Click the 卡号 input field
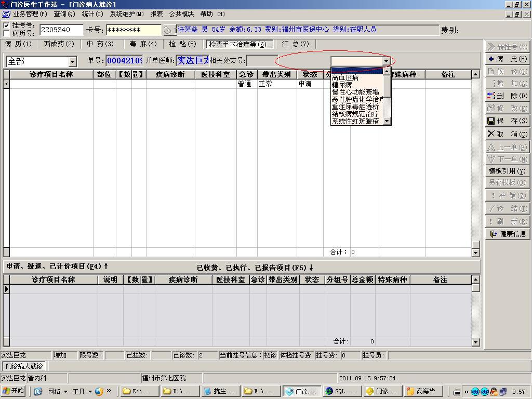 pyautogui.click(x=134, y=30)
